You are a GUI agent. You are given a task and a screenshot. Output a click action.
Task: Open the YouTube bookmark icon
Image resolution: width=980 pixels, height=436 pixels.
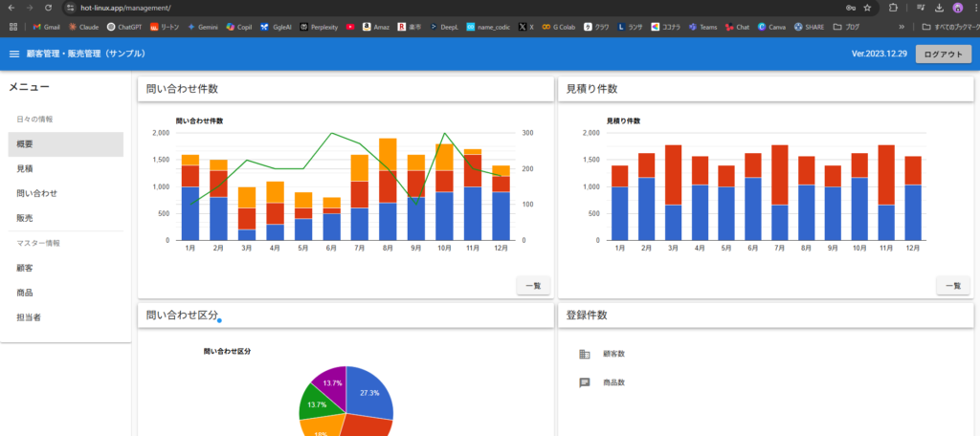(x=350, y=27)
